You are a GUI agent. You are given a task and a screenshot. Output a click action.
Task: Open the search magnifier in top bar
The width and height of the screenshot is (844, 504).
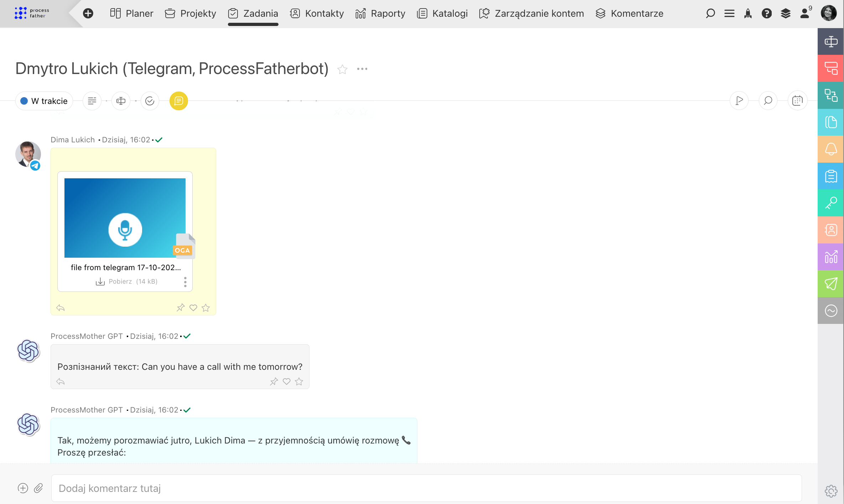(710, 14)
